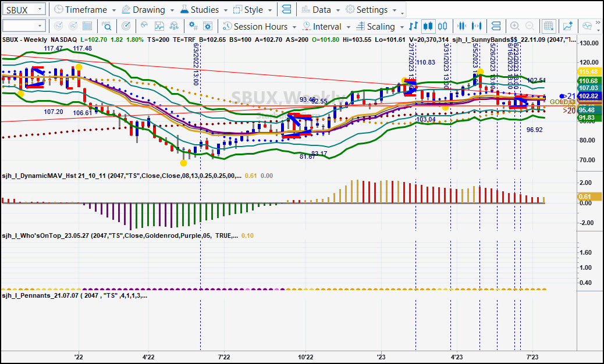
Task: Expand the Drawing dropdown arrow
Action: point(172,10)
